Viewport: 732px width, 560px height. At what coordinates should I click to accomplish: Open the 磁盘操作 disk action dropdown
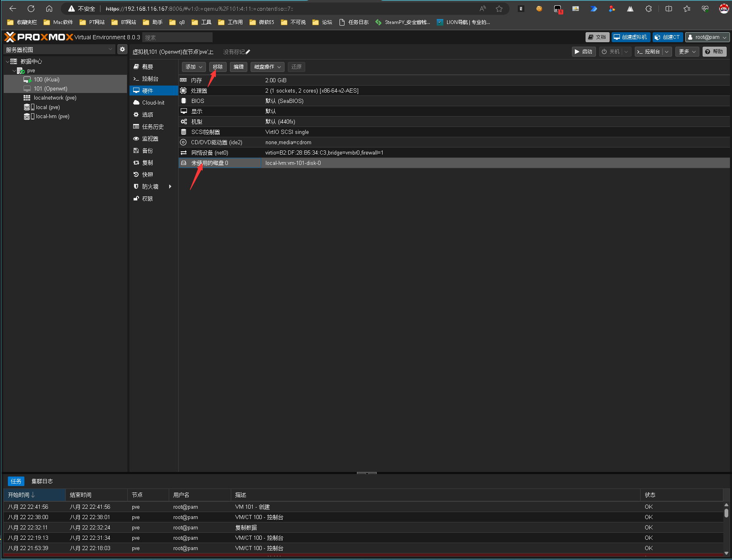click(267, 67)
